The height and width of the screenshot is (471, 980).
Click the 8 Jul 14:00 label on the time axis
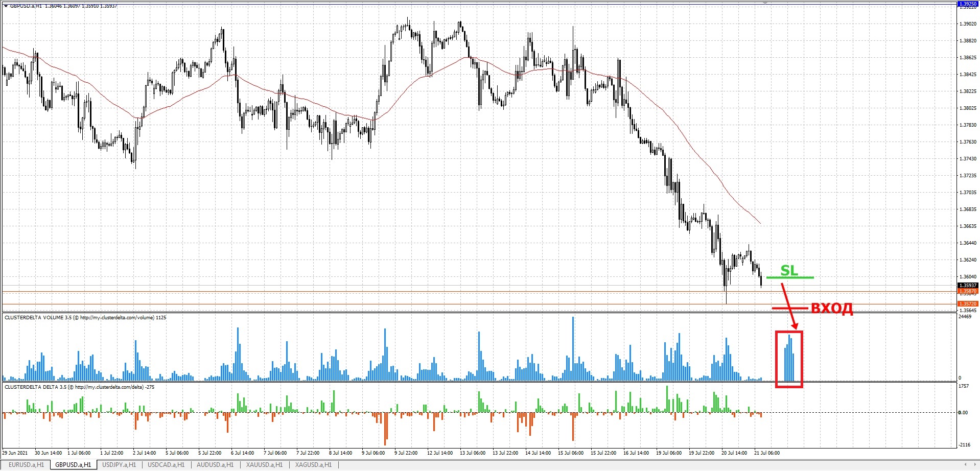pyautogui.click(x=341, y=453)
